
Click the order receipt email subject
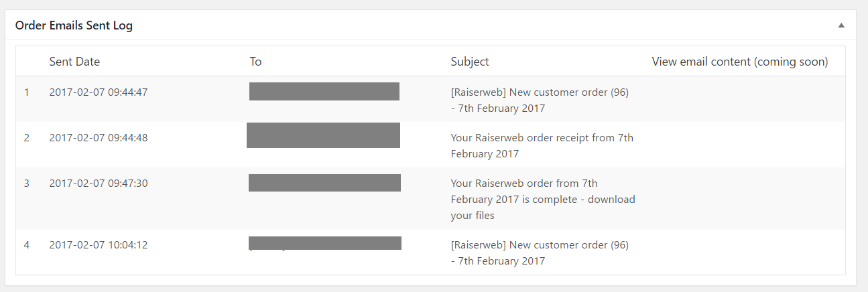[x=542, y=146]
